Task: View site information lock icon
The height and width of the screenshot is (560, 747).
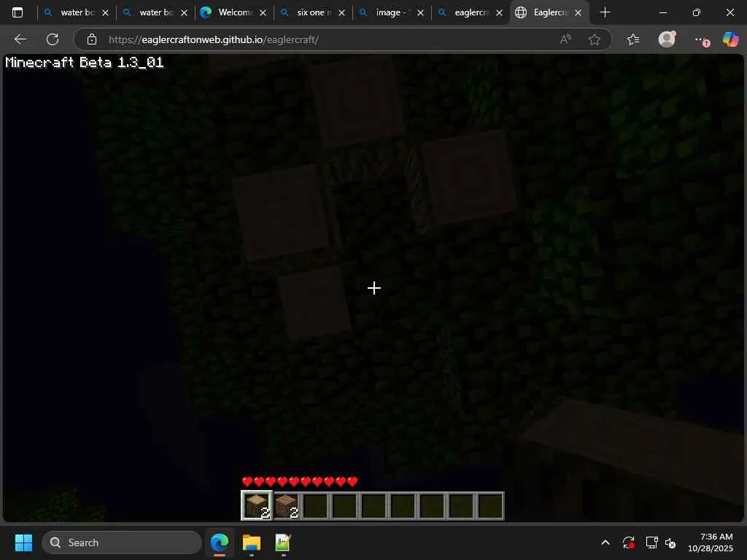Action: 92,39
